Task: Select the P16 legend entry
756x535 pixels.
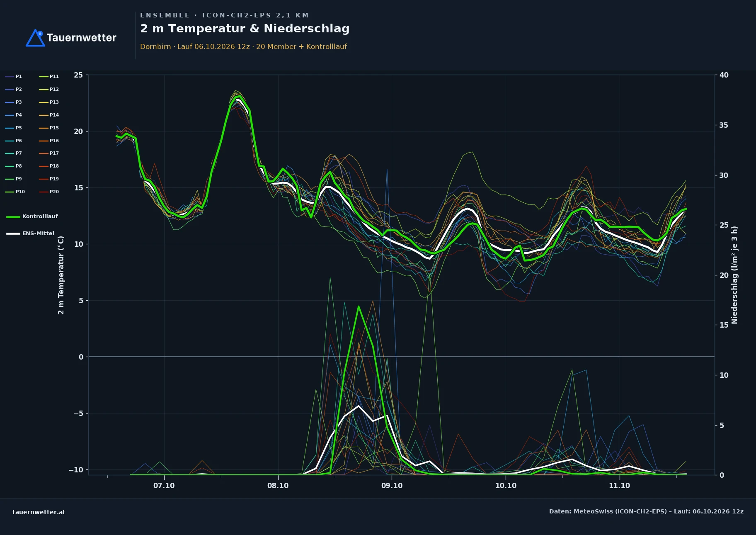Action: tap(49, 141)
